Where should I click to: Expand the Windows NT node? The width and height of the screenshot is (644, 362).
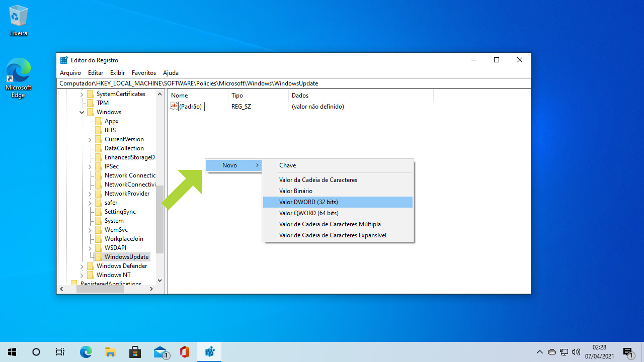(x=82, y=275)
